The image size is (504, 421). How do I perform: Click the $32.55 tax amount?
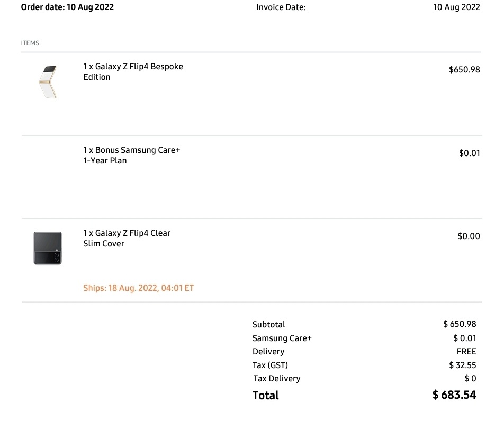462,365
